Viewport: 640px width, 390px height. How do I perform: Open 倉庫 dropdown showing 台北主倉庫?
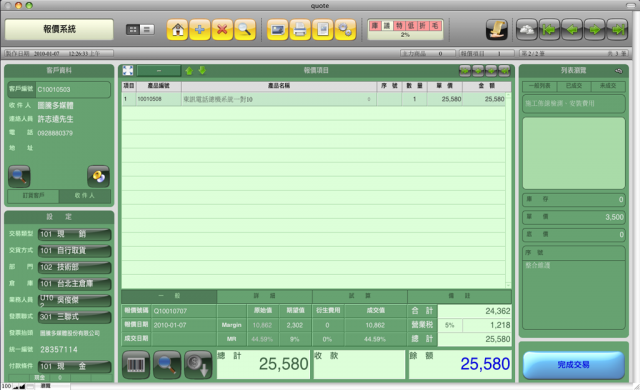tap(74, 284)
